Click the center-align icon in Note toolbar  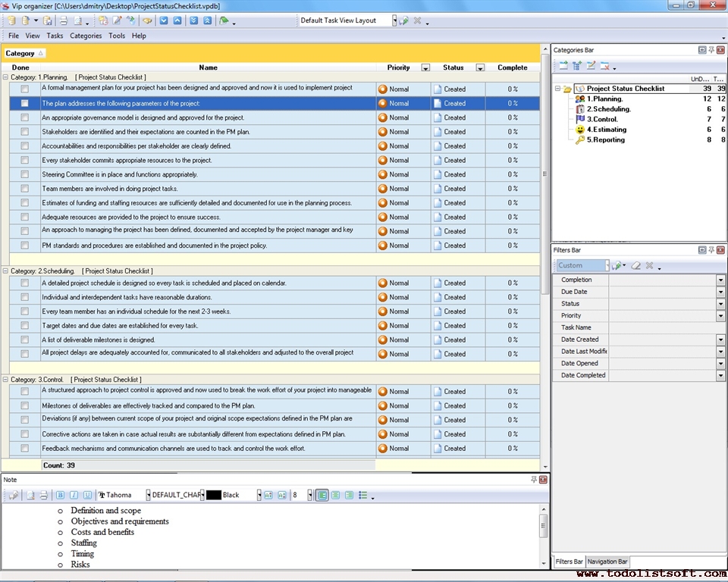pyautogui.click(x=335, y=495)
